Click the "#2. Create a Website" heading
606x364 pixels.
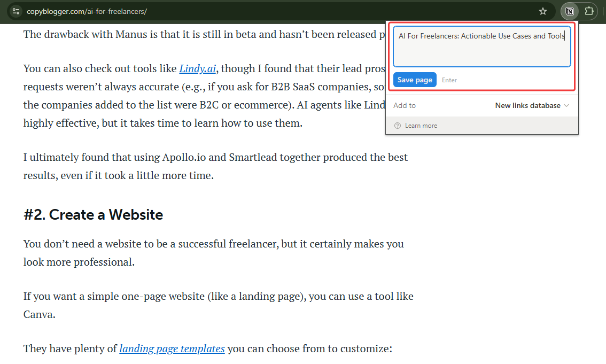(x=93, y=214)
